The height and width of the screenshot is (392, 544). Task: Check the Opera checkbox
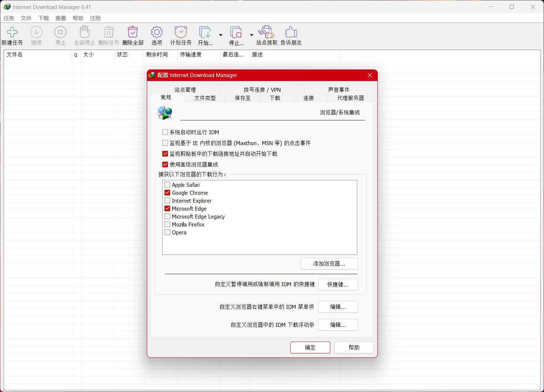coord(167,232)
